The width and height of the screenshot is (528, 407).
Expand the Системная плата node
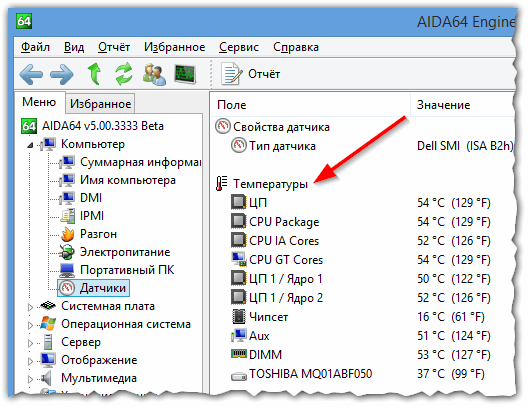(x=30, y=307)
